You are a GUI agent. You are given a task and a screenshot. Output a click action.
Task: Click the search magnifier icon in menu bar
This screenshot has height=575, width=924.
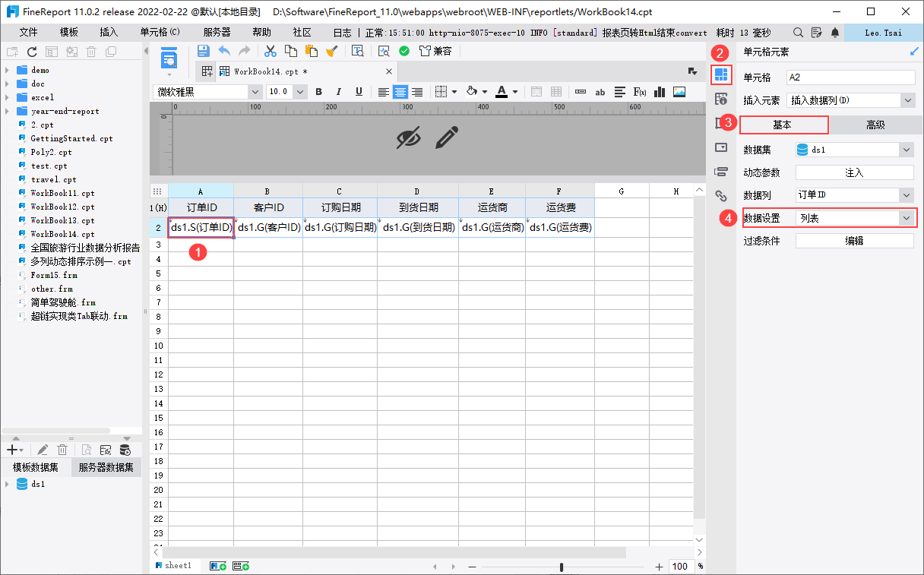coord(799,33)
